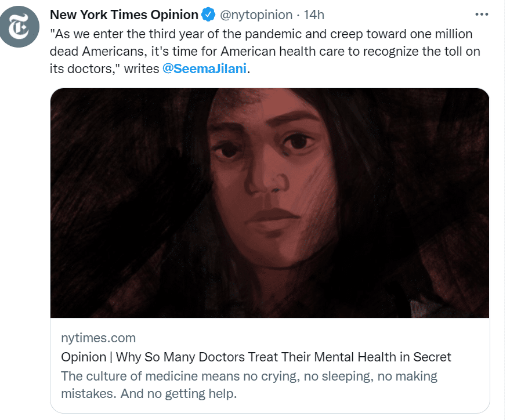
Task: Open the tweet via the 14h timestamp
Action: (x=314, y=15)
